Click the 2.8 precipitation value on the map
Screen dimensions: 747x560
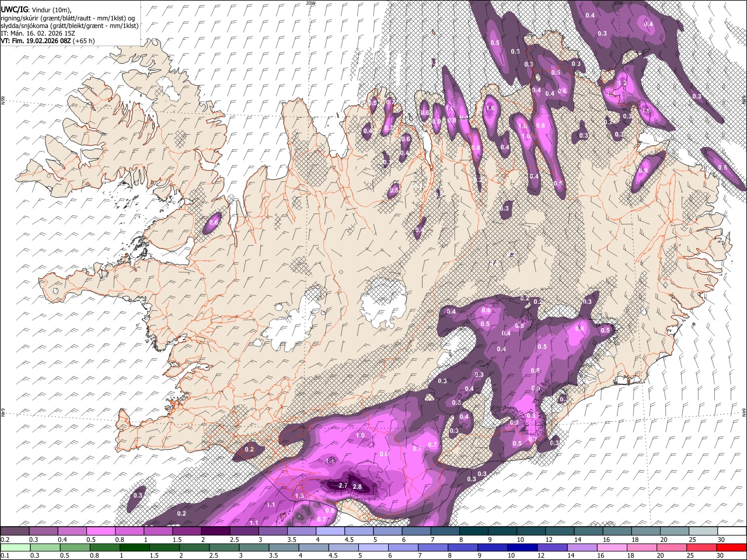(x=358, y=487)
